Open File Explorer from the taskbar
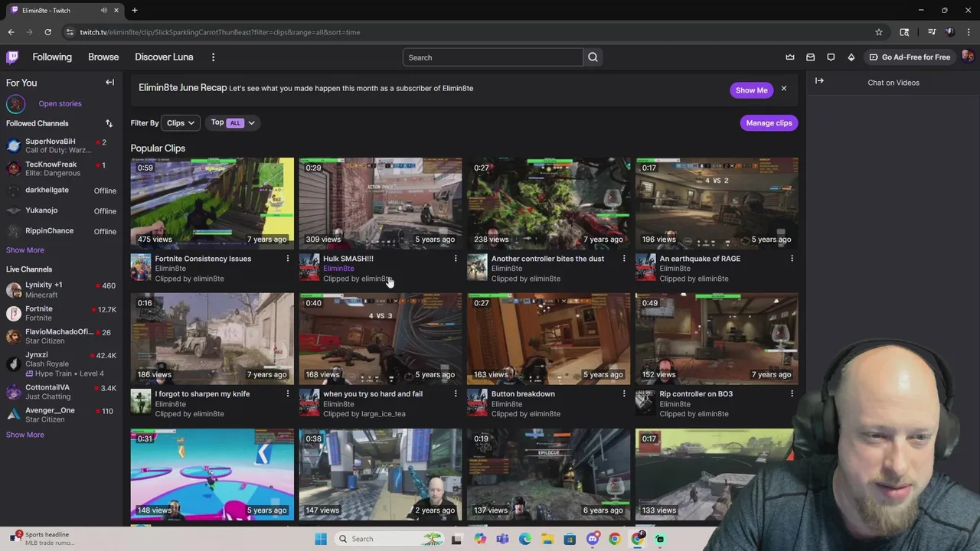 click(x=547, y=539)
